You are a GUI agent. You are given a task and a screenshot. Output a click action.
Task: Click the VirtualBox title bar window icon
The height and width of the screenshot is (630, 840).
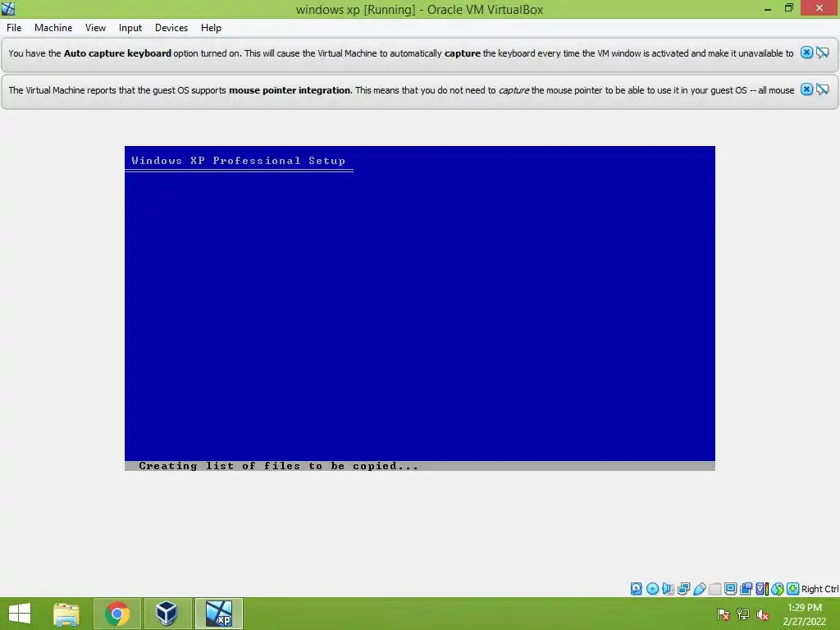(x=8, y=8)
